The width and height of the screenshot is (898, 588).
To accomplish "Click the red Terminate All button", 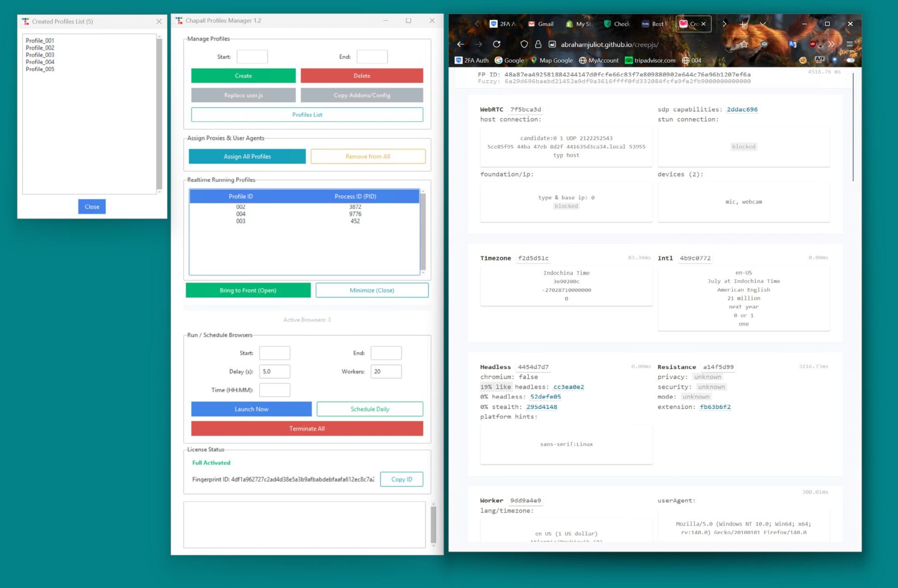I will point(307,428).
